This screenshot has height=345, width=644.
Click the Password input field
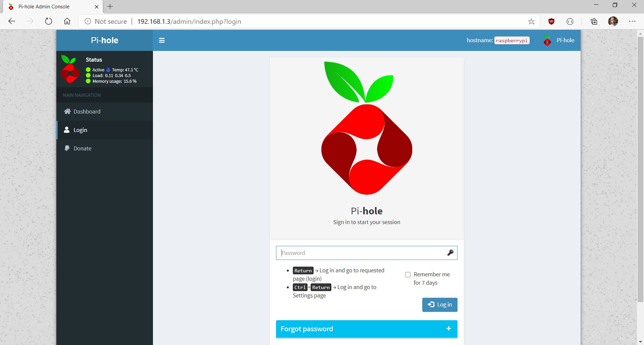(x=367, y=253)
